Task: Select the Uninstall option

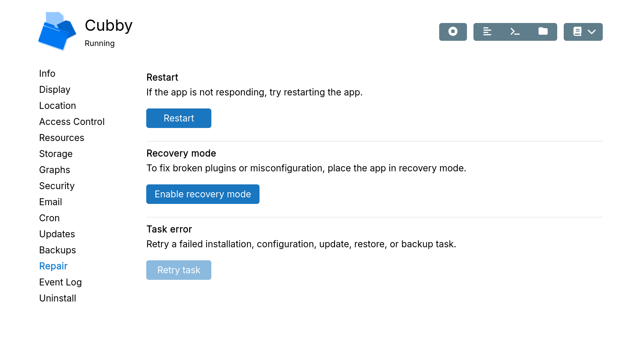Action: [x=57, y=298]
